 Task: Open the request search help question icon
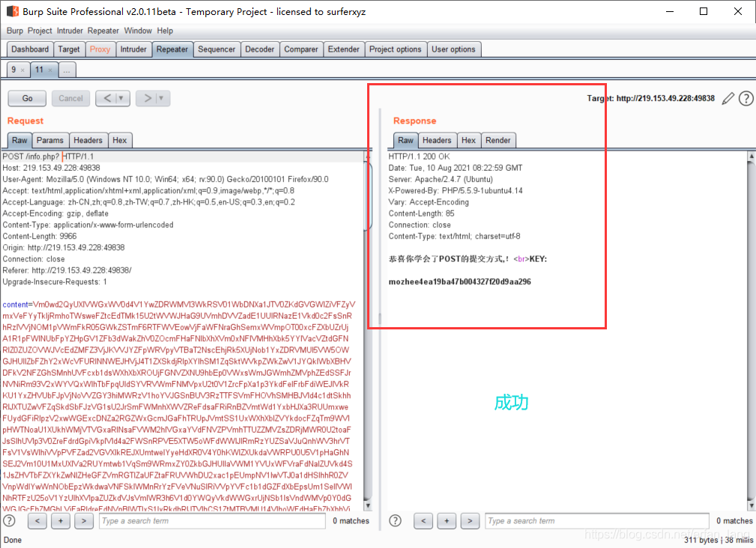click(9, 520)
